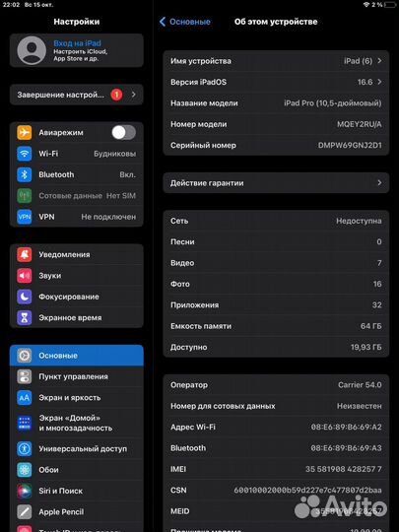Screen dimensions: 399x532
Task: Open the Экранное время sidebar item
Action: coord(77,317)
